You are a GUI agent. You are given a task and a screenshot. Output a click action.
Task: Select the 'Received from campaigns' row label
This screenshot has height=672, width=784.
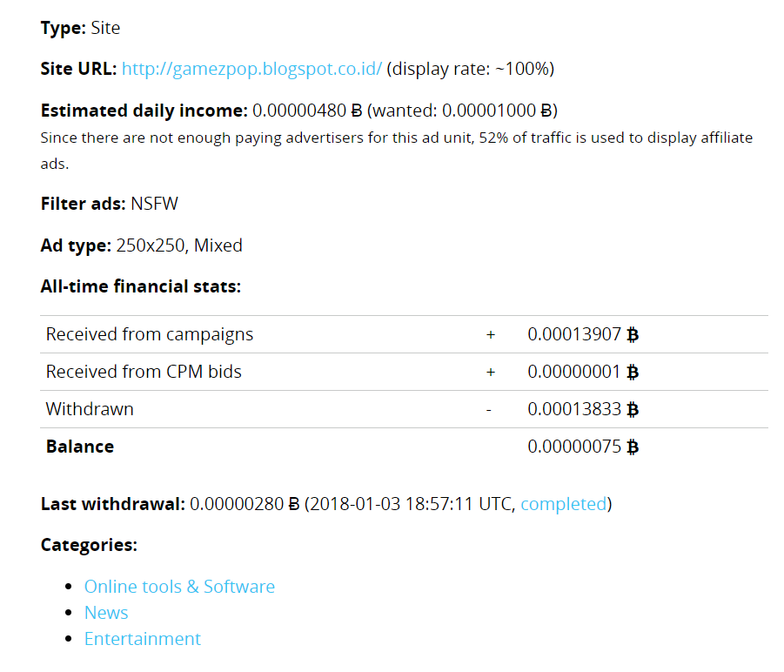[150, 334]
